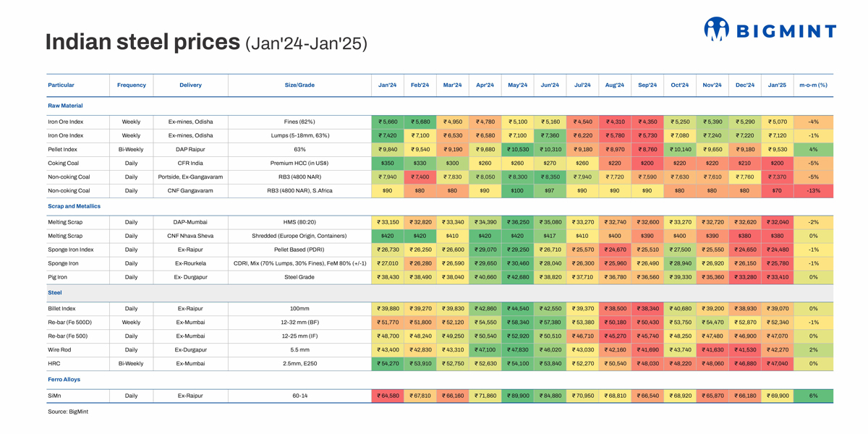Click the Particular column header

(61, 85)
